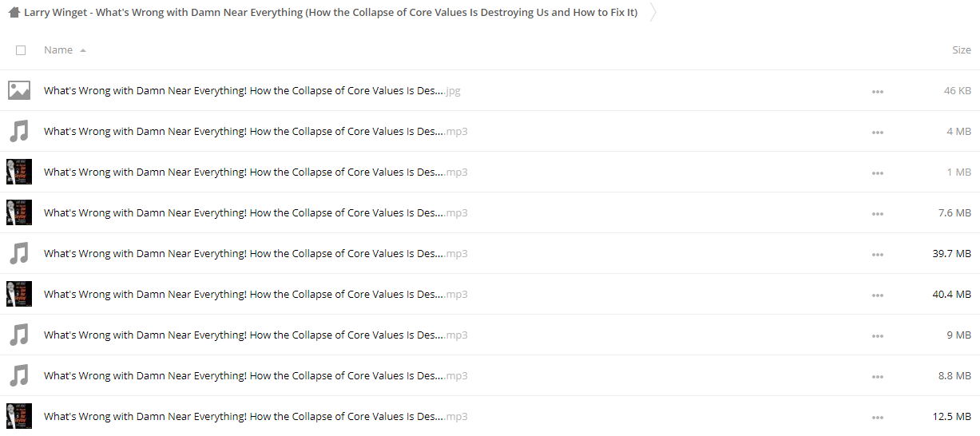
Task: Open more options for the 39.7 MB mp3
Action: (878, 254)
